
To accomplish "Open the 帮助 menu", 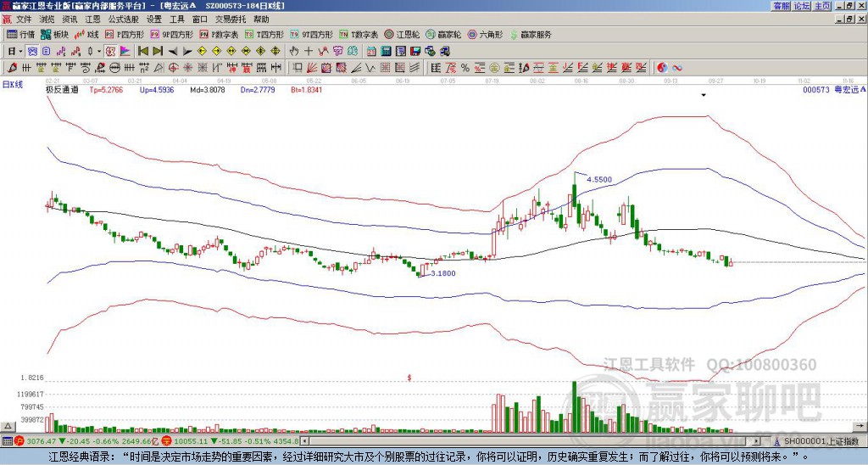I will point(261,20).
